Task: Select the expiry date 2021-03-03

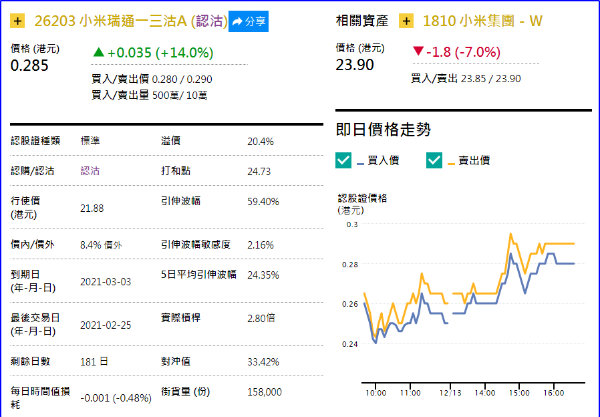Action: click(106, 282)
